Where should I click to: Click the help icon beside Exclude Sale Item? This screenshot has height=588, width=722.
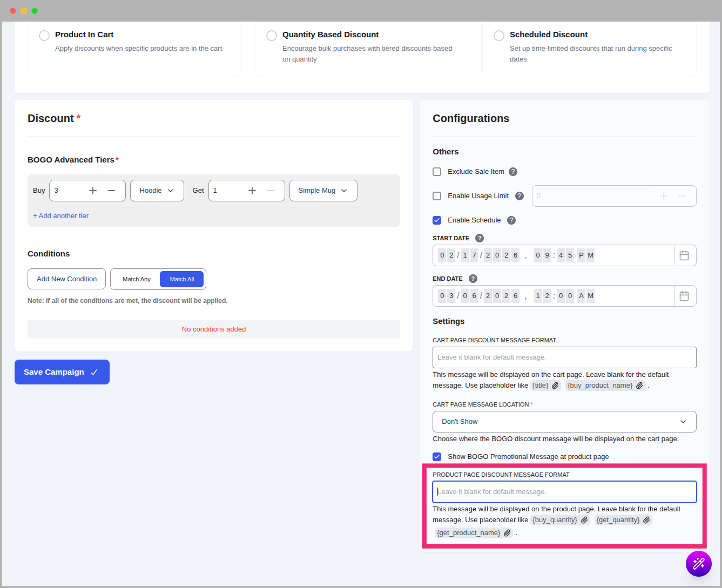pyautogui.click(x=512, y=171)
